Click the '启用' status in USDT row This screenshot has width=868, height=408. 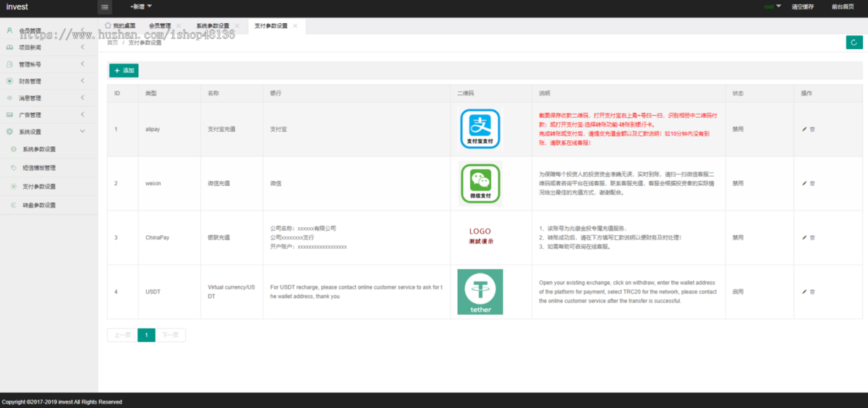coord(738,292)
